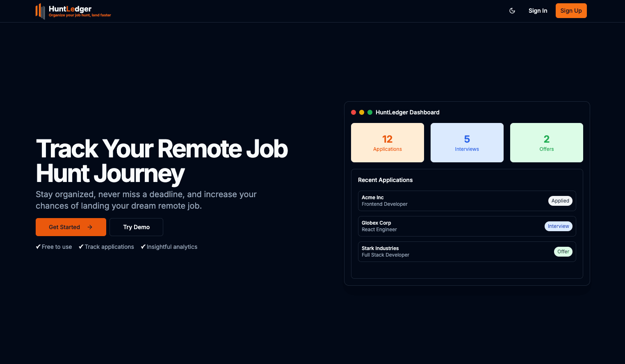625x364 pixels.
Task: Open the Stark Industries application row
Action: pos(451,252)
